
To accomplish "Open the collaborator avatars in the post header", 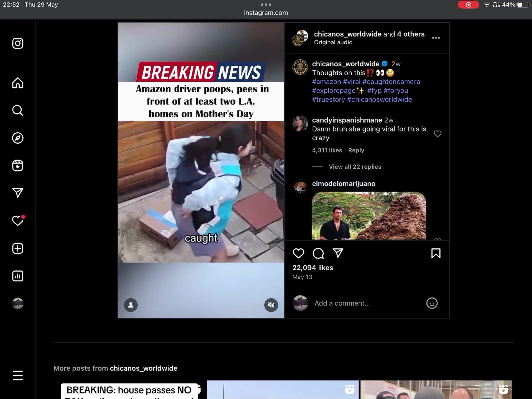I will click(300, 38).
